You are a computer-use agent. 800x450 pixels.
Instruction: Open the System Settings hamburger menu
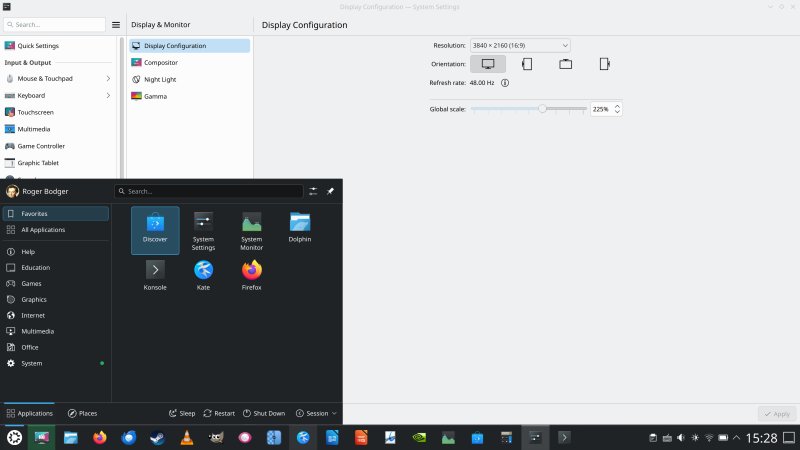coord(116,24)
